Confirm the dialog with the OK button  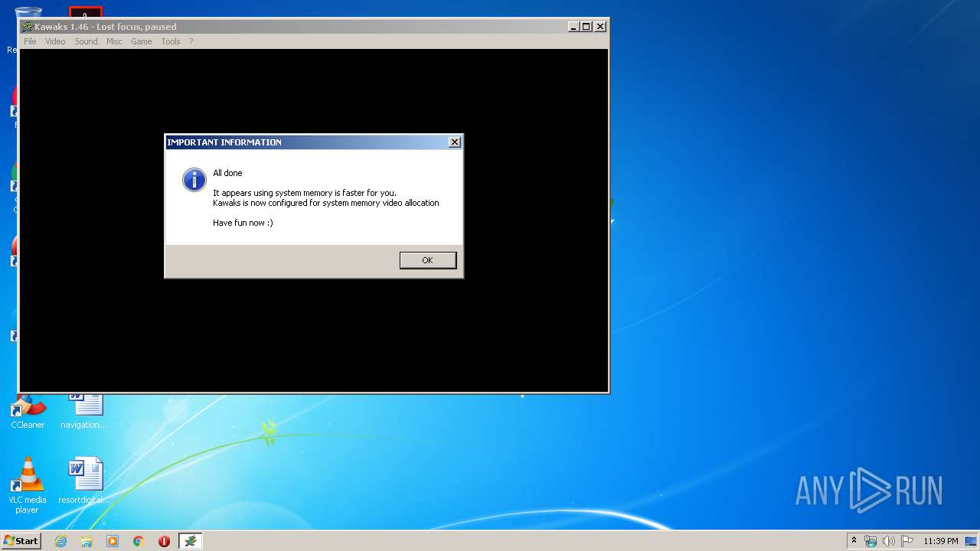428,260
